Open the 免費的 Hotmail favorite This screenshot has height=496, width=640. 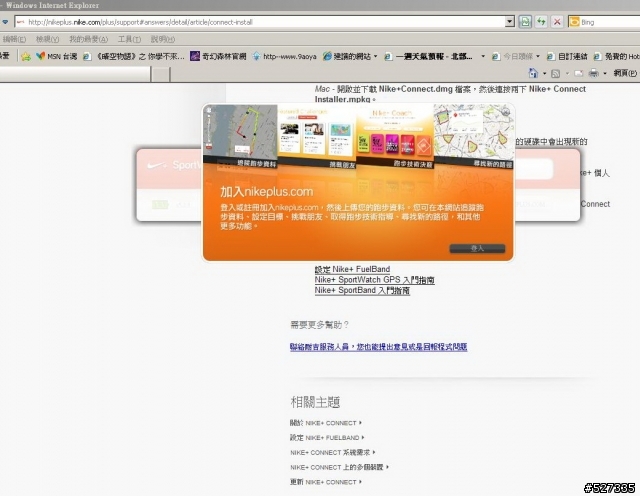(616, 56)
